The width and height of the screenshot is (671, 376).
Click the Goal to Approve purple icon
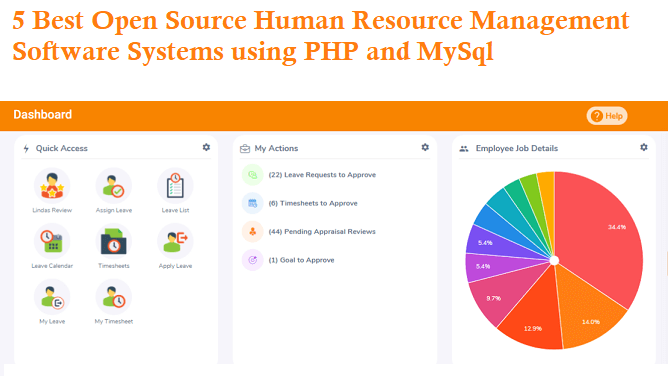252,260
